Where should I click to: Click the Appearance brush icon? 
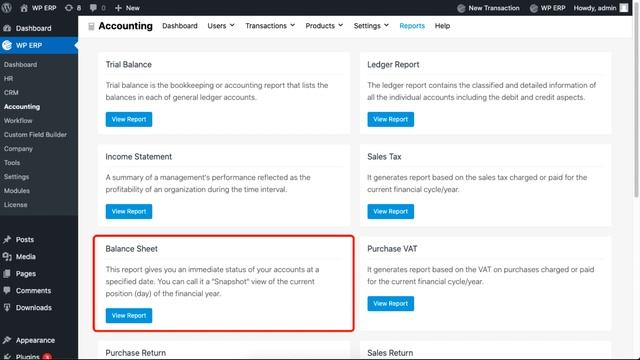tap(7, 340)
